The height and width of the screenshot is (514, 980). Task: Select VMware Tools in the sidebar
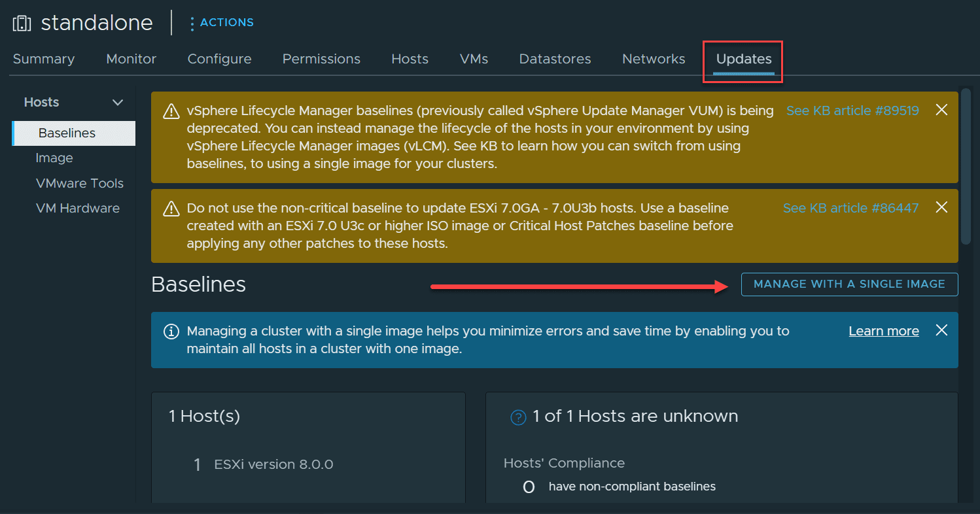[79, 183]
